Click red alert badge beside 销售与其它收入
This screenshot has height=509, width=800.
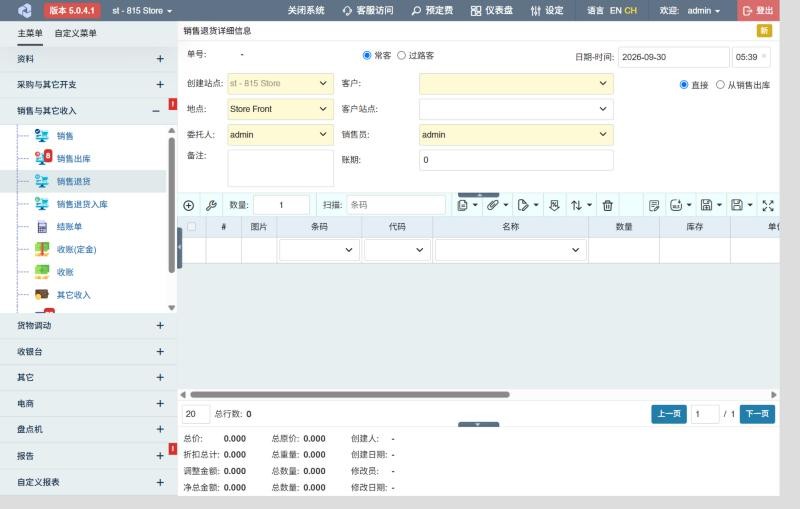[x=173, y=104]
